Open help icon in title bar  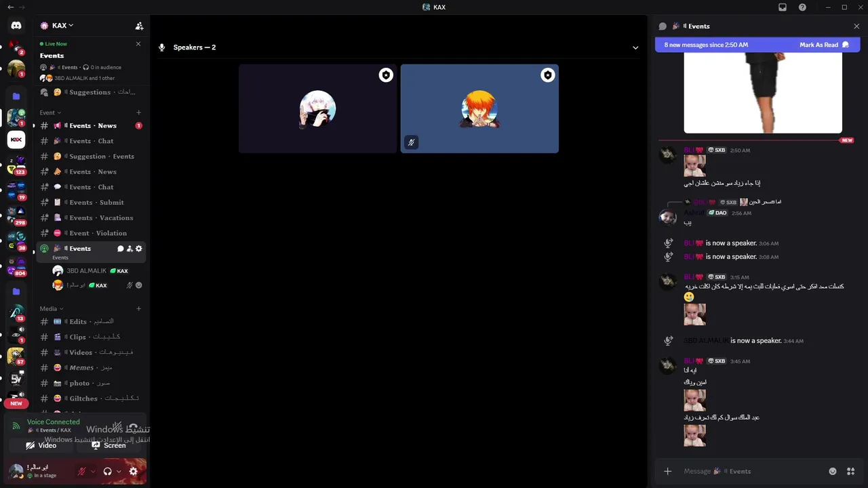click(x=803, y=7)
